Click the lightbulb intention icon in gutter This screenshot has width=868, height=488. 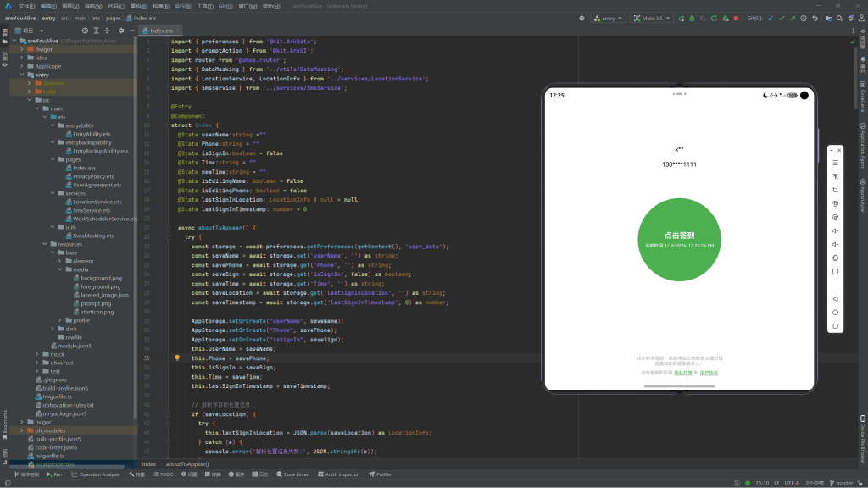[x=177, y=358]
